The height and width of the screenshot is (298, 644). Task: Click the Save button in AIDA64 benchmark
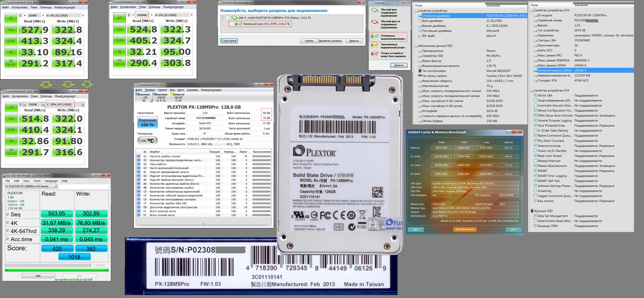click(416, 229)
